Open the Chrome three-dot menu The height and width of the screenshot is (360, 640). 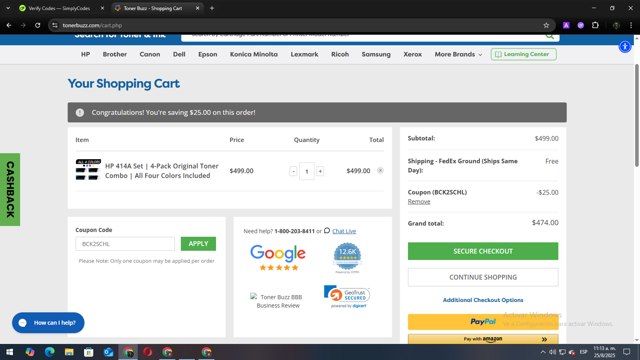click(631, 25)
